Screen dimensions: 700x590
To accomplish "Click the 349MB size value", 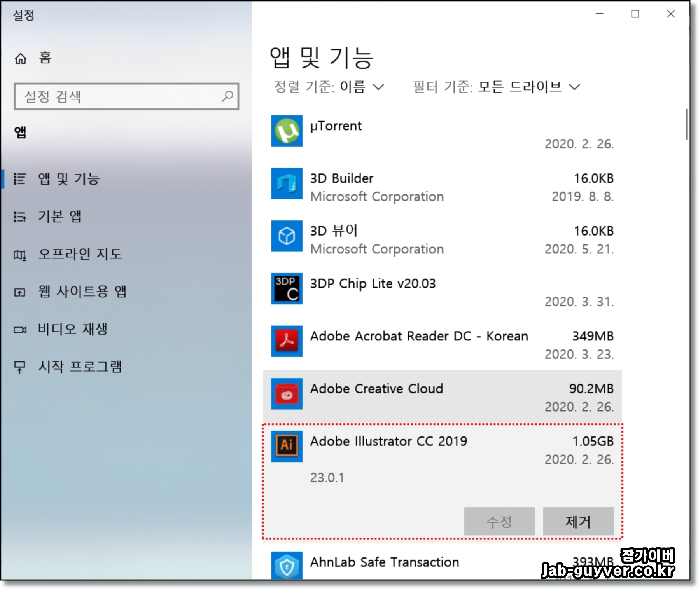I will click(x=593, y=336).
